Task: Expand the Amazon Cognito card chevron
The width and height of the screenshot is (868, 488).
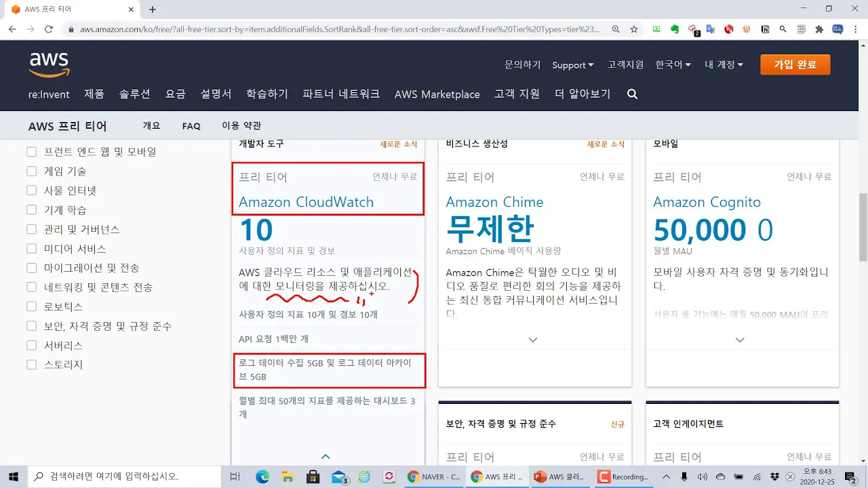Action: point(740,340)
